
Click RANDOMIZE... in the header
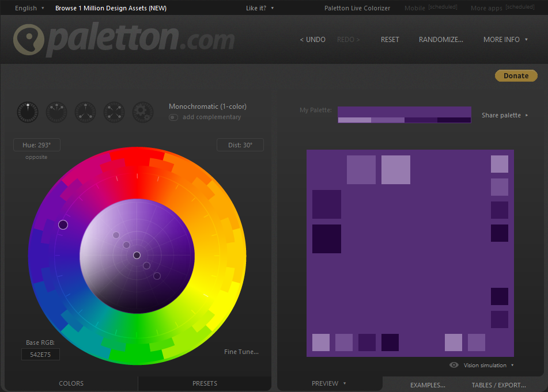pyautogui.click(x=441, y=40)
